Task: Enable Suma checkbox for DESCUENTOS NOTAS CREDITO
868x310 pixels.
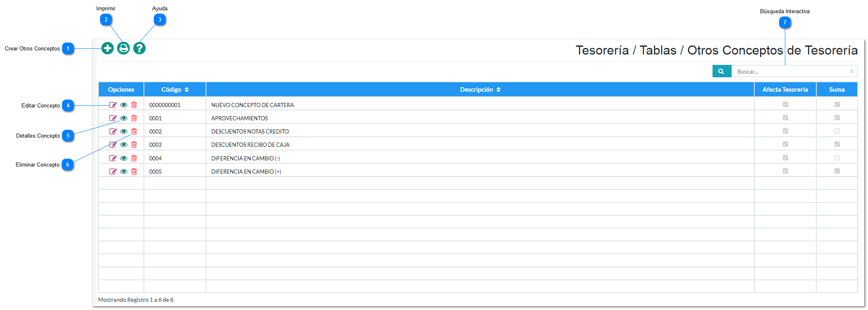Action: [837, 131]
